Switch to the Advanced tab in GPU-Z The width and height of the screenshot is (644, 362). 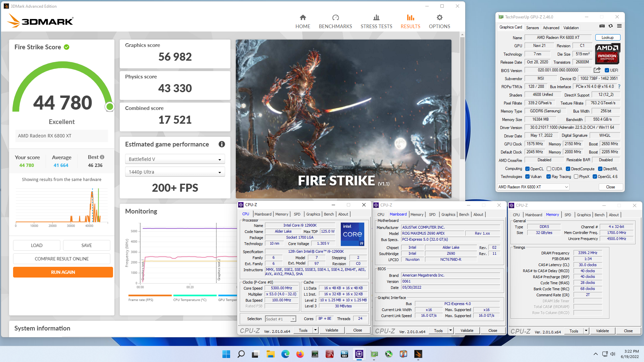(x=551, y=27)
